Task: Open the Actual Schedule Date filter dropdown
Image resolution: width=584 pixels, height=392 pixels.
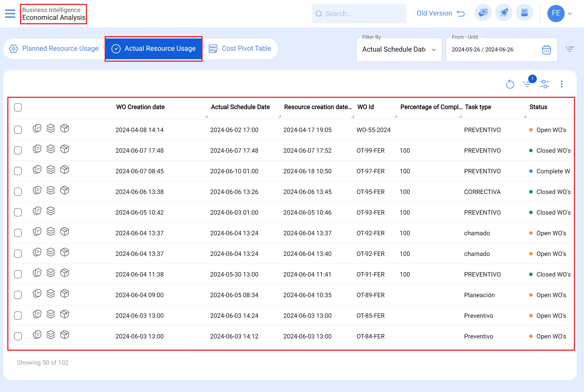Action: pos(399,49)
